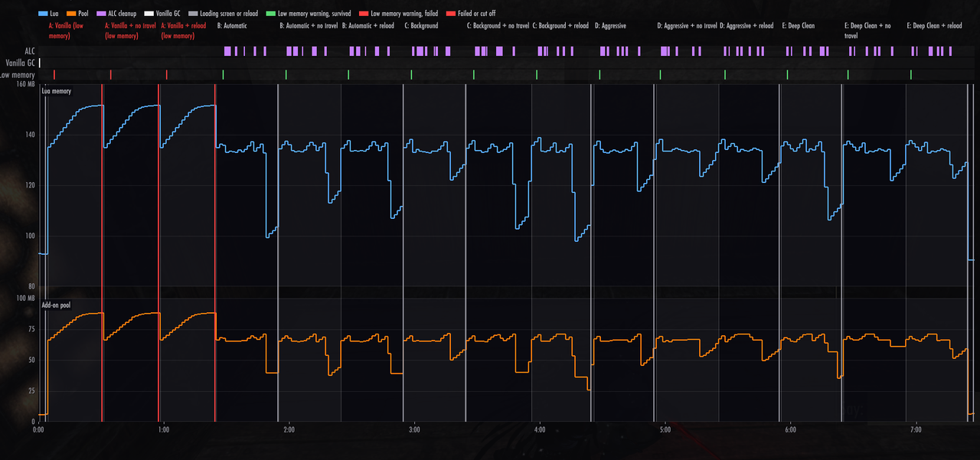Click the 50 pool axis tick

click(x=31, y=360)
